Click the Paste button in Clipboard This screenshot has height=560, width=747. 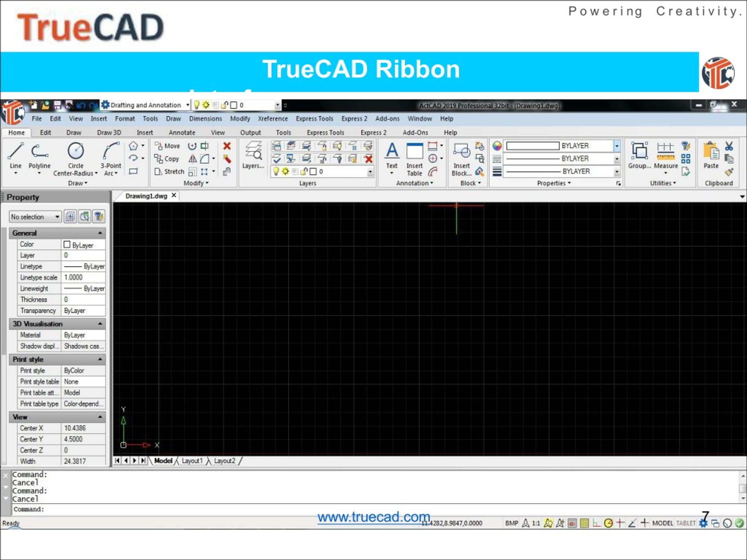pos(711,155)
